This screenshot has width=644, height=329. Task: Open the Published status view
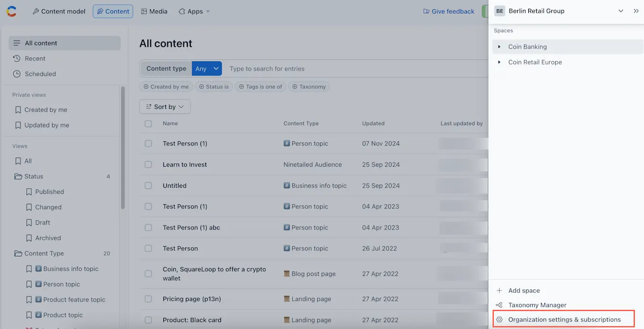[x=49, y=192]
